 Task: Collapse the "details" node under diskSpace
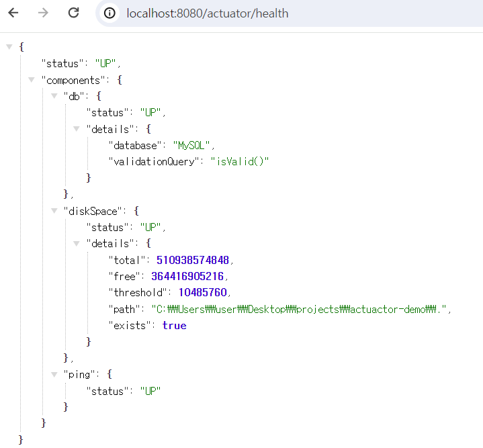coord(77,244)
